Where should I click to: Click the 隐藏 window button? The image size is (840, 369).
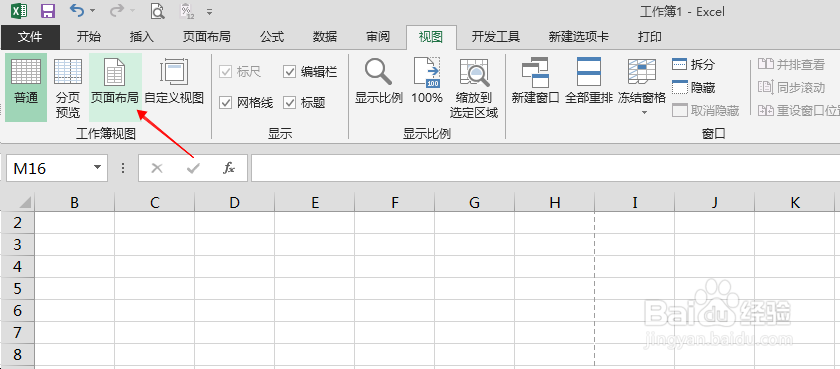coord(694,87)
